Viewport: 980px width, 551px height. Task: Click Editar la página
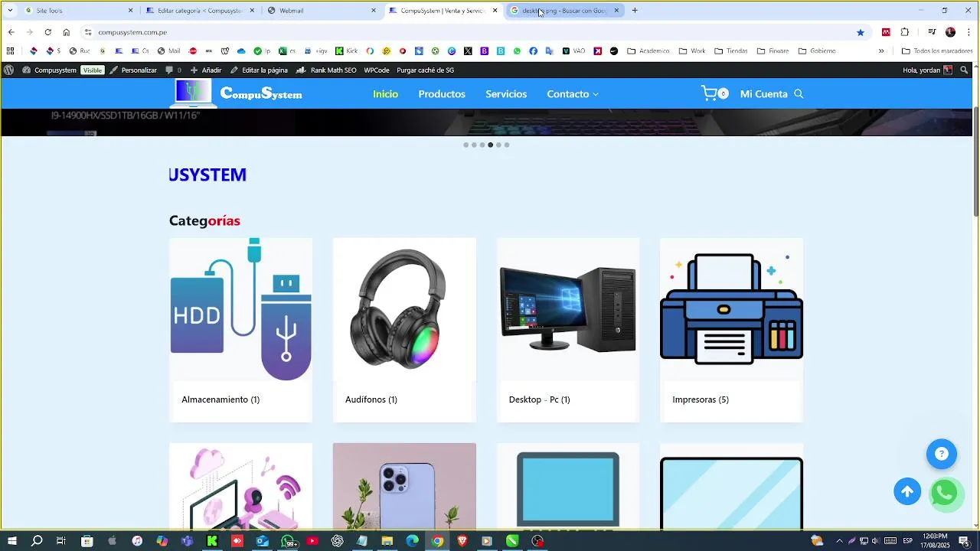coord(260,70)
